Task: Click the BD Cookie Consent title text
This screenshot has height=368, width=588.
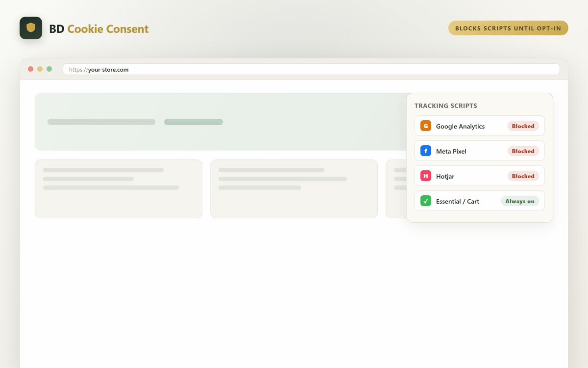Action: pyautogui.click(x=99, y=29)
